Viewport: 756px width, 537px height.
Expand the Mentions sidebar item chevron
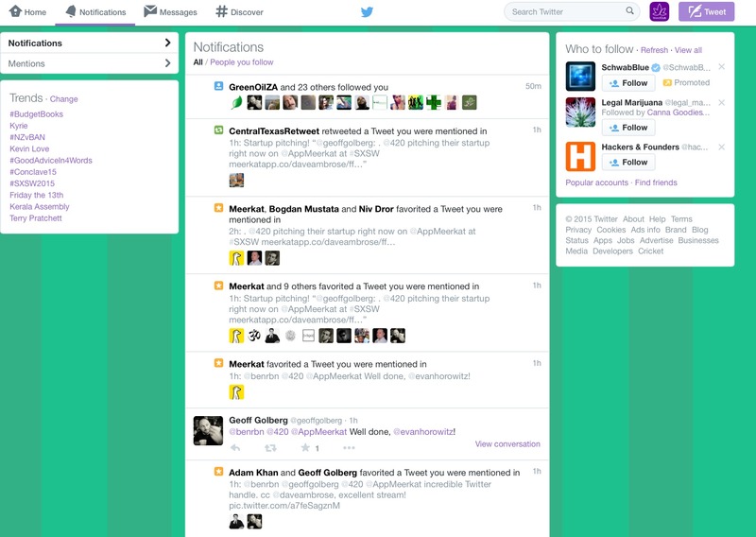point(167,63)
